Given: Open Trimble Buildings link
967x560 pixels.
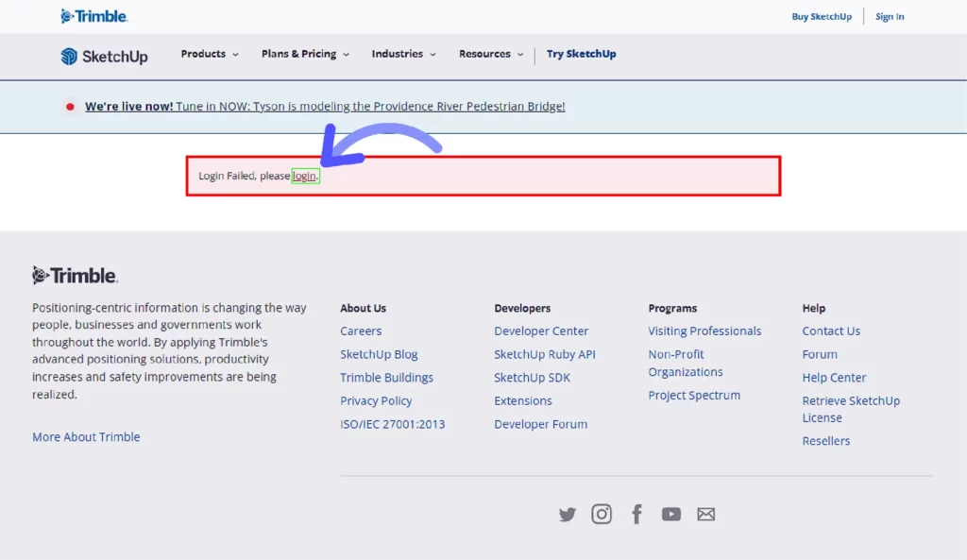Looking at the screenshot, I should 386,378.
